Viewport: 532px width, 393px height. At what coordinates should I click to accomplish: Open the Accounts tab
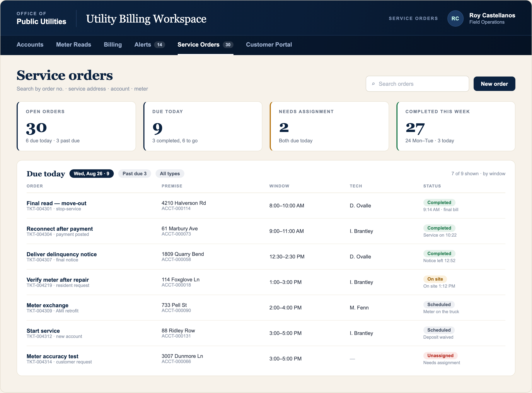[x=30, y=45]
